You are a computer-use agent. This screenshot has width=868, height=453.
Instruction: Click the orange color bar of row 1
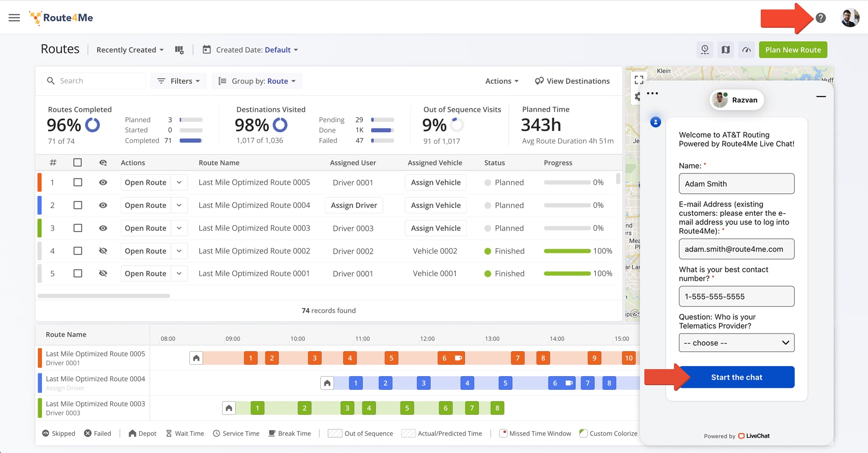click(x=39, y=182)
